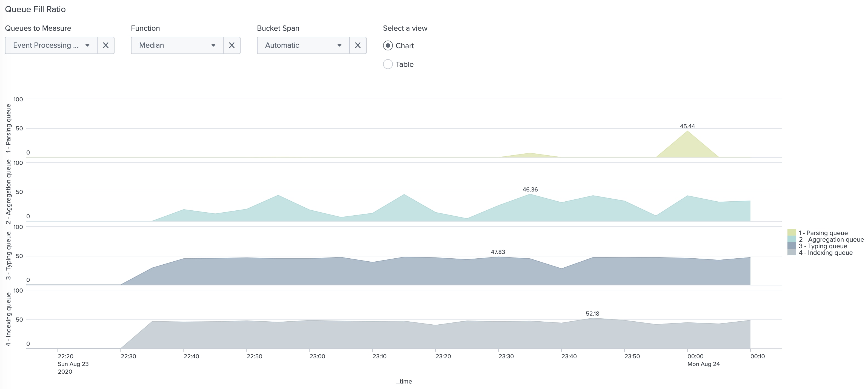Screen dimensions: 868x389
Task: Click the '4 - Indexing queue' legend label
Action: click(x=826, y=253)
